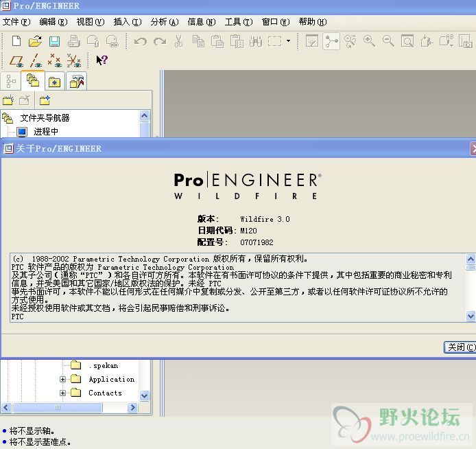Expand the Application folder node
Screen dimensions: 476x449
[62, 379]
